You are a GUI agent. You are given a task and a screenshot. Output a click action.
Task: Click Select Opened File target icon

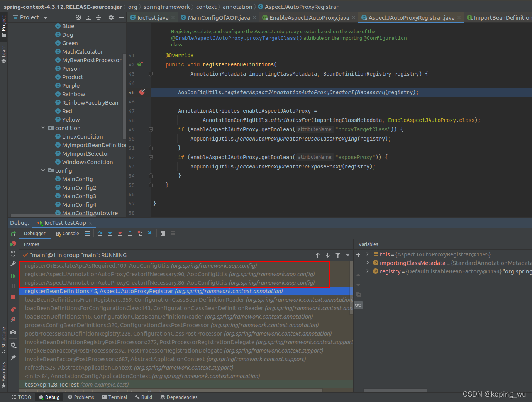[78, 17]
